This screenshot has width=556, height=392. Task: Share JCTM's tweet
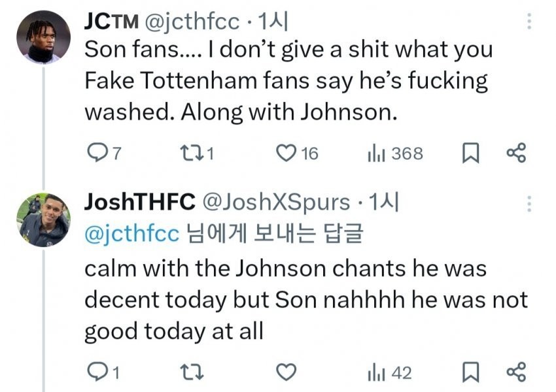tap(516, 154)
